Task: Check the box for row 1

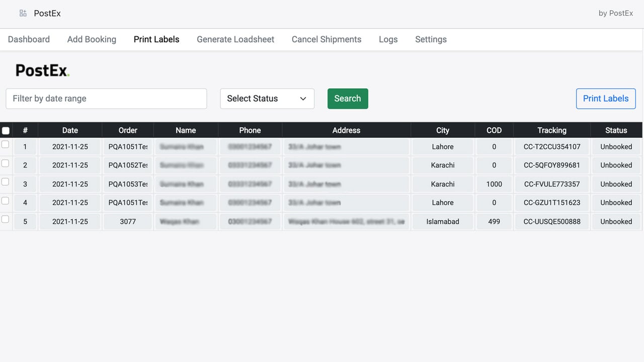Action: click(x=5, y=144)
